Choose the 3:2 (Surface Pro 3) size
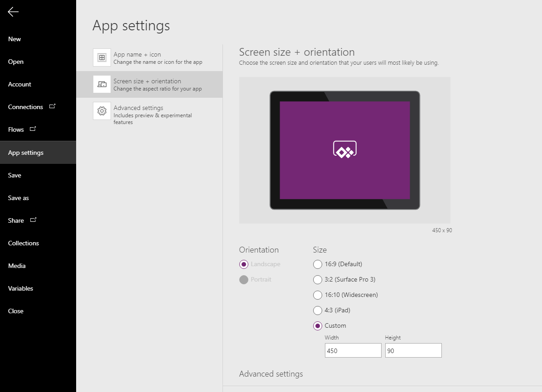This screenshot has width=542, height=392. tap(317, 279)
